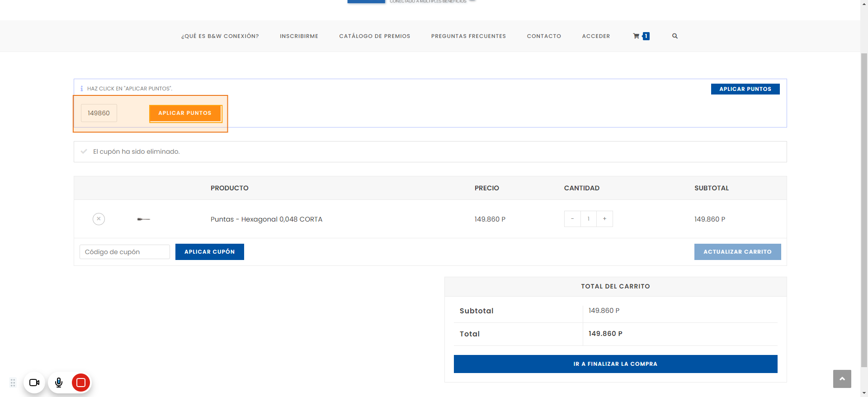The width and height of the screenshot is (868, 397).
Task: Toggle the camera recording icon
Action: [34, 383]
